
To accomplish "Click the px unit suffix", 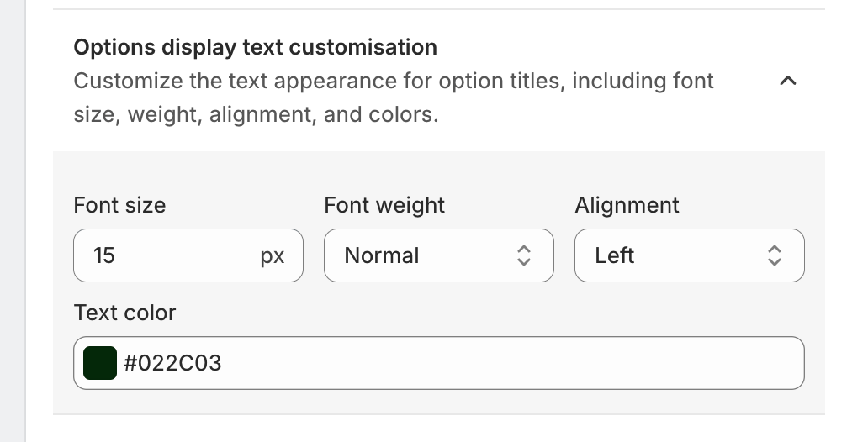I will tap(272, 255).
